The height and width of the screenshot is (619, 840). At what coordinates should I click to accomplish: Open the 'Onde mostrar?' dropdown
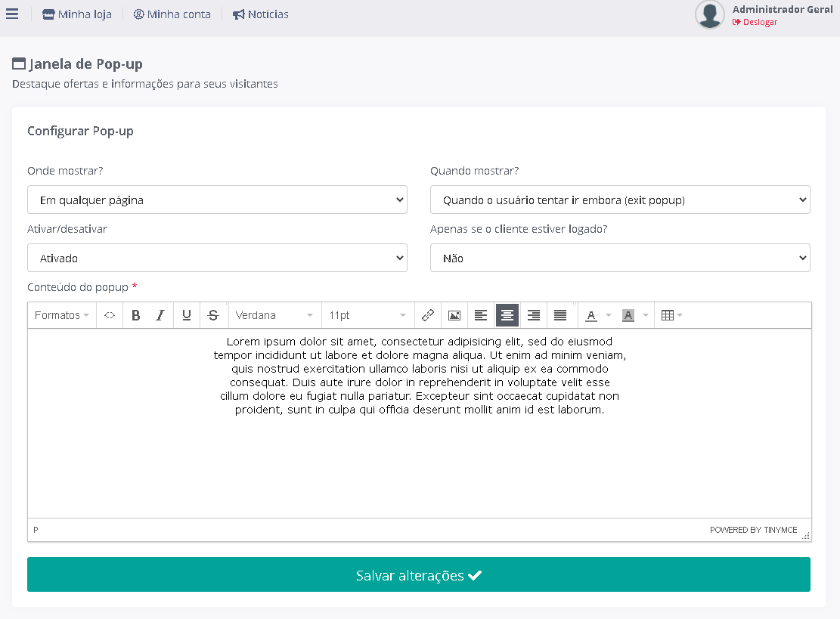coord(217,200)
